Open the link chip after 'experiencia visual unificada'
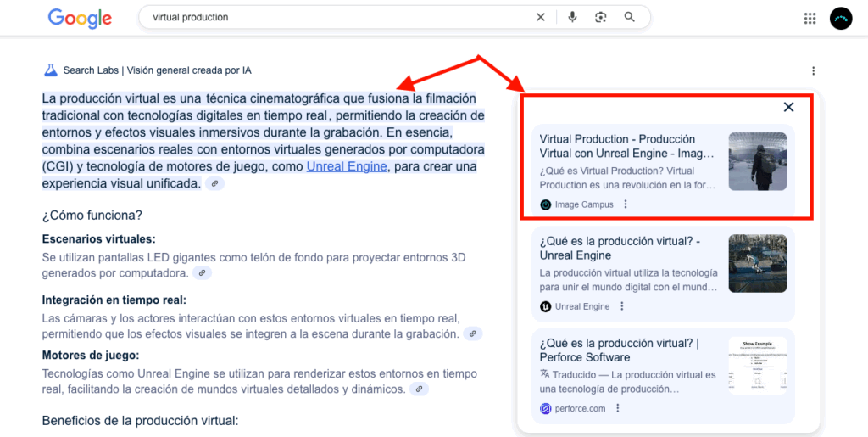Image resolution: width=868 pixels, height=437 pixels. [214, 184]
